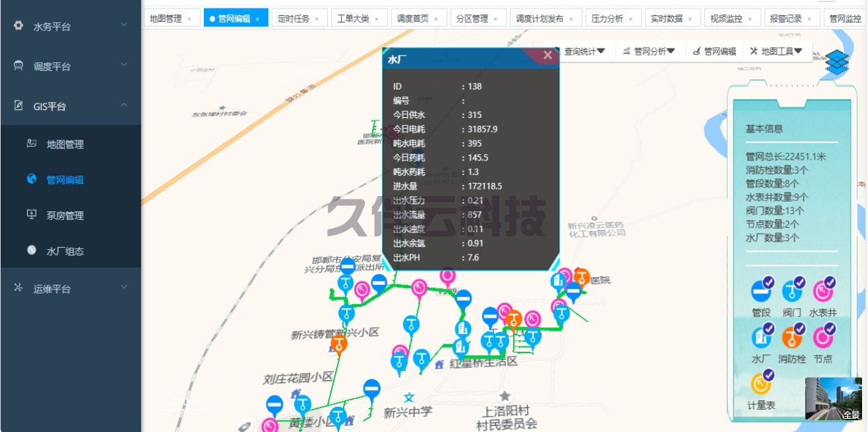The image size is (868, 432).
Task: Toggle the 水表井 layer in legend
Action: click(823, 290)
